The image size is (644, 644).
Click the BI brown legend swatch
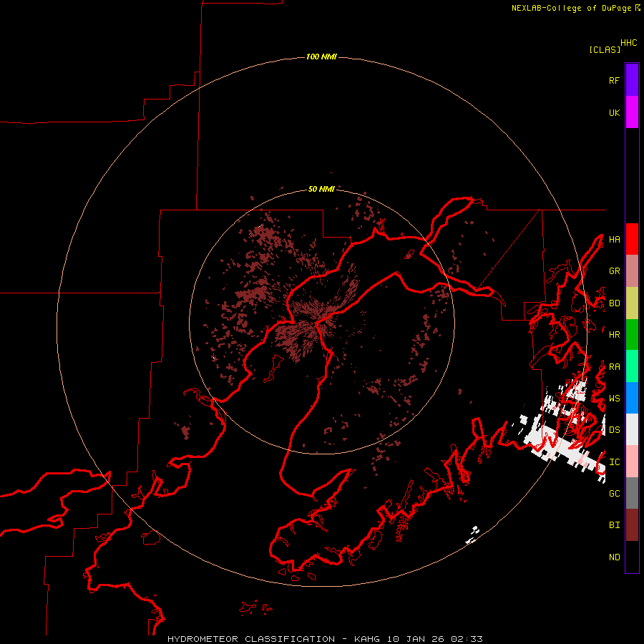632,525
